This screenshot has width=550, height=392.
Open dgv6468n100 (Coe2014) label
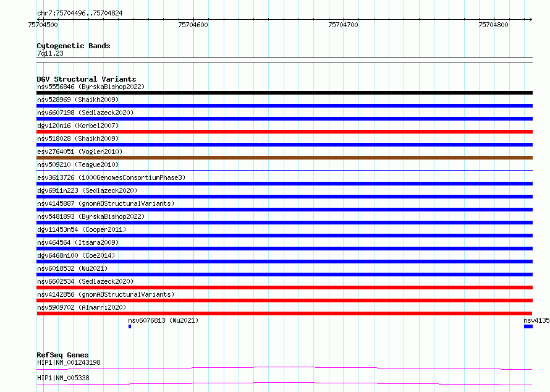tap(76, 255)
